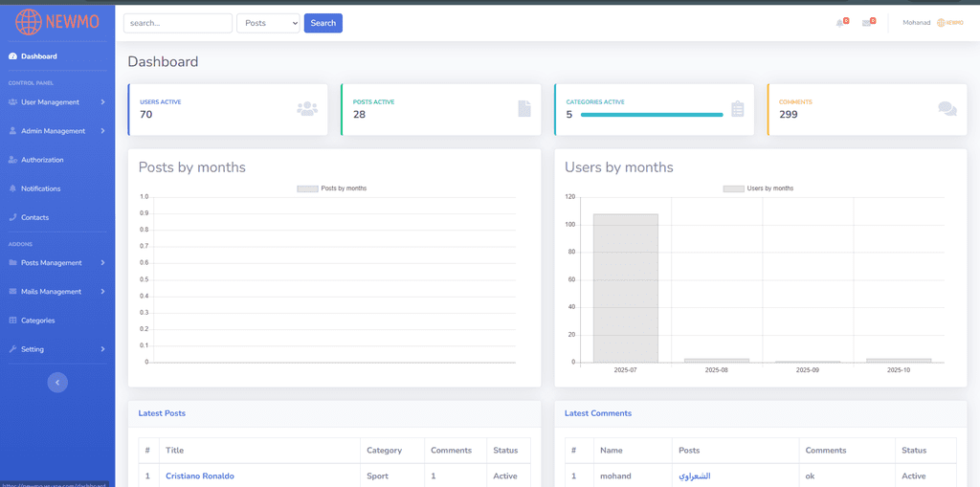Viewport: 980px width, 487px height.
Task: Click the users group icon on Users Active card
Action: tap(307, 109)
